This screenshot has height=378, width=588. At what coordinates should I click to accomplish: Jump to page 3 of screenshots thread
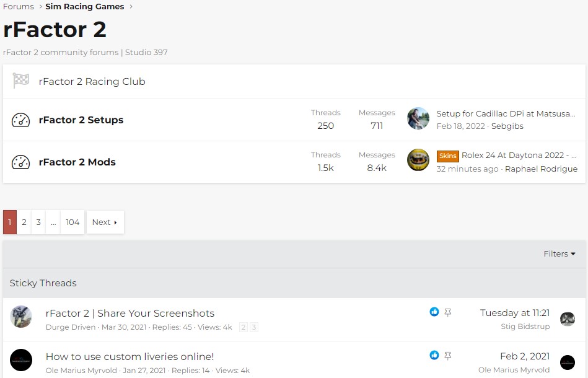254,327
